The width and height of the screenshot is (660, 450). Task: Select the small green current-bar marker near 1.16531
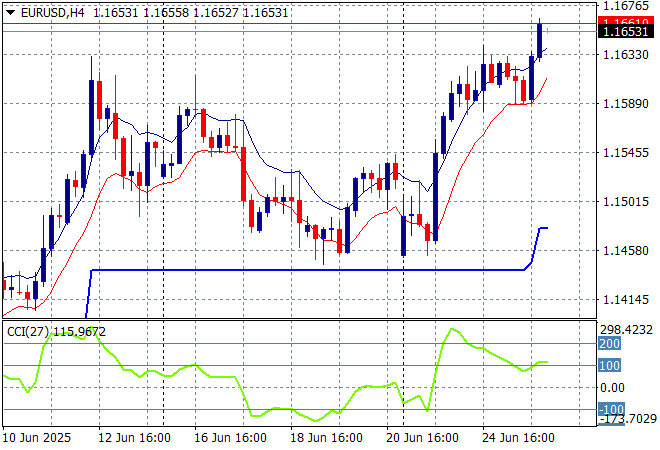[x=547, y=31]
